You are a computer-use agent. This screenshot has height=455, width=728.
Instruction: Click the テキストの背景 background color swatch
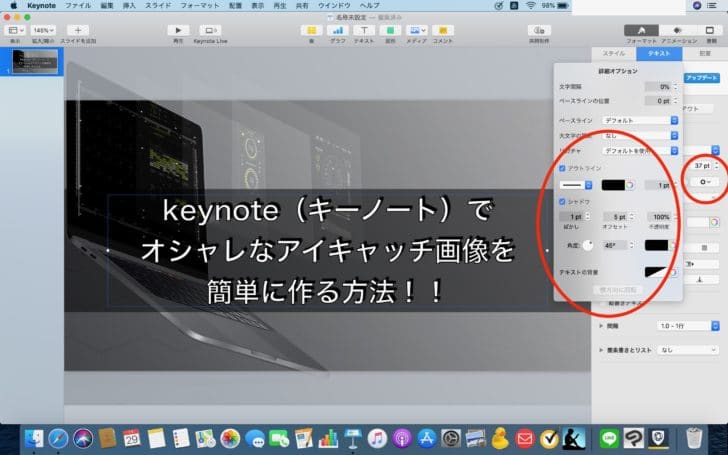pos(656,272)
